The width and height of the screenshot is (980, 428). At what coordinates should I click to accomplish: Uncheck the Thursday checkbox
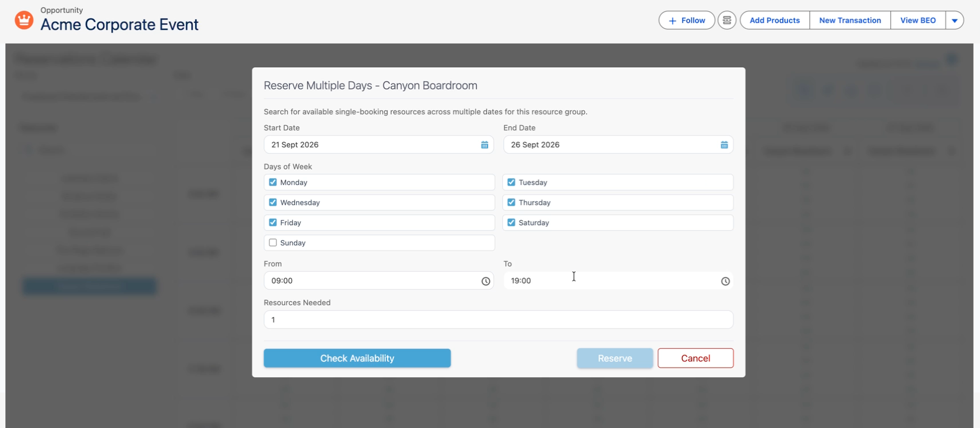coord(511,202)
